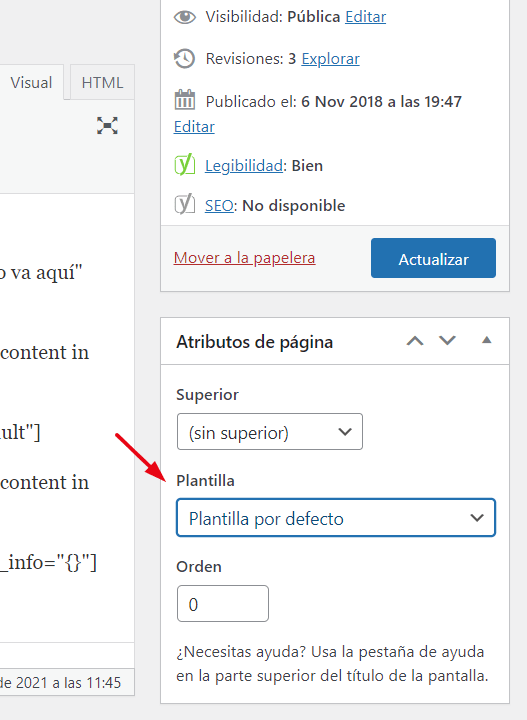Click the green Yoast readability icon
527x720 pixels.
click(185, 165)
